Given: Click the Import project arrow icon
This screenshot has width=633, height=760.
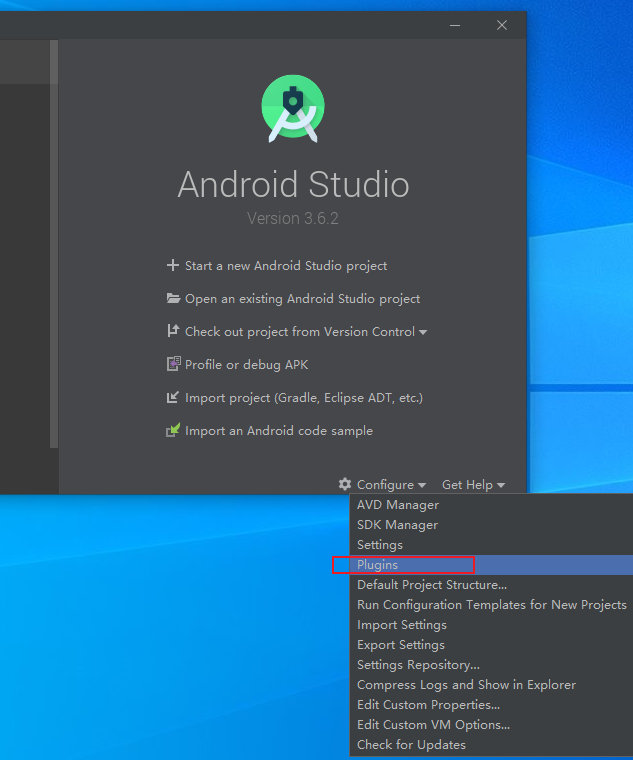Looking at the screenshot, I should tap(173, 397).
